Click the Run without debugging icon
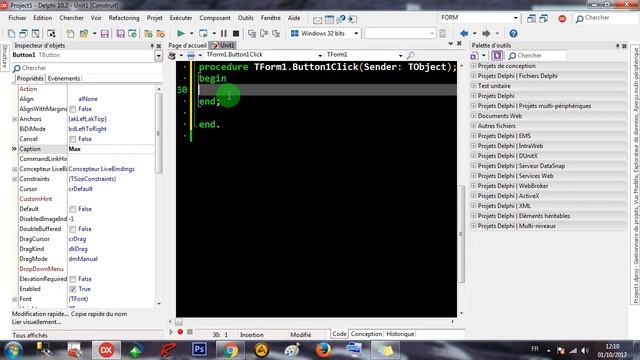Screen dimensions: 640x360 pos(203,33)
